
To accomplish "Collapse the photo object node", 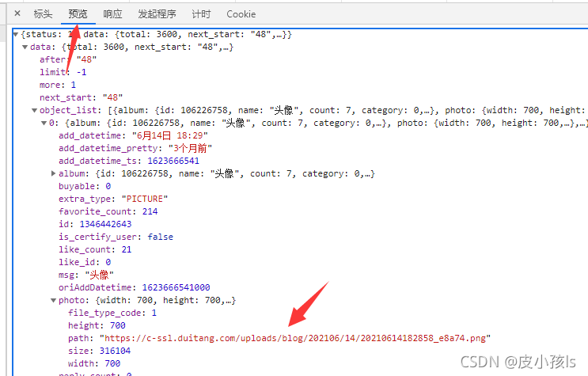I will point(53,300).
